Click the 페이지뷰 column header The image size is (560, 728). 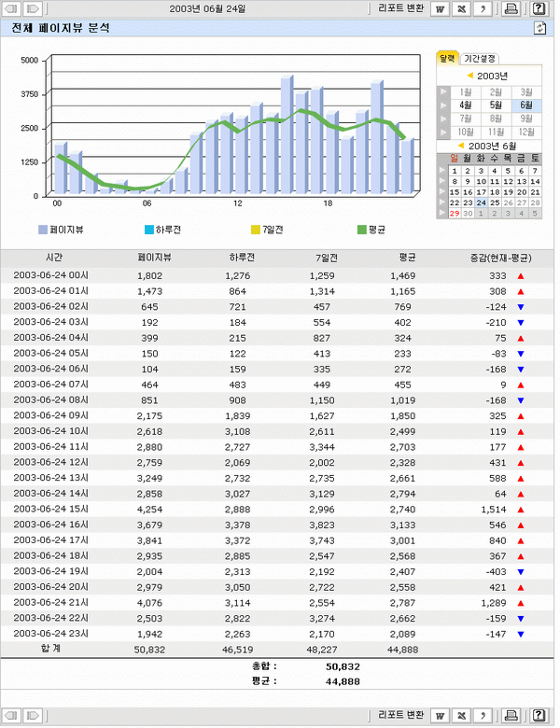pos(155,258)
